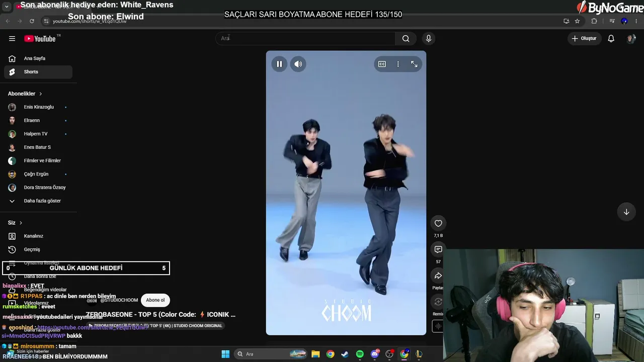Image resolution: width=644 pixels, height=362 pixels.
Task: Open Chrome extensions puzzle icon
Action: pos(594,21)
